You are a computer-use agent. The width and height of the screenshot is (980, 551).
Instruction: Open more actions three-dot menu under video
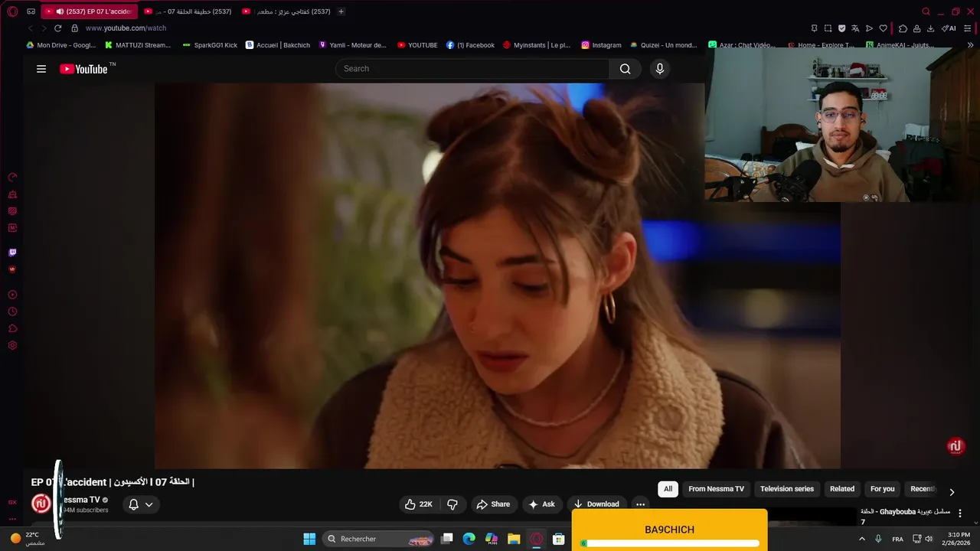(x=640, y=504)
